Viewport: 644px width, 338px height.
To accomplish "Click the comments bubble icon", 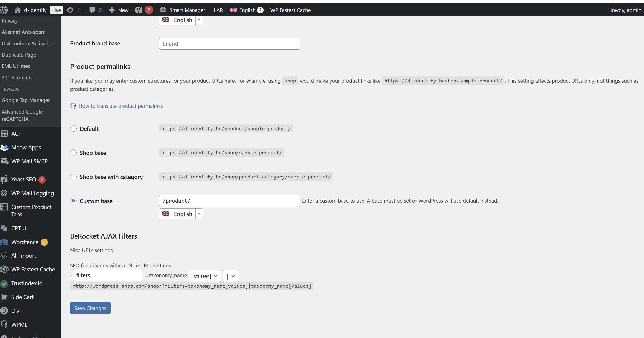I will click(92, 10).
